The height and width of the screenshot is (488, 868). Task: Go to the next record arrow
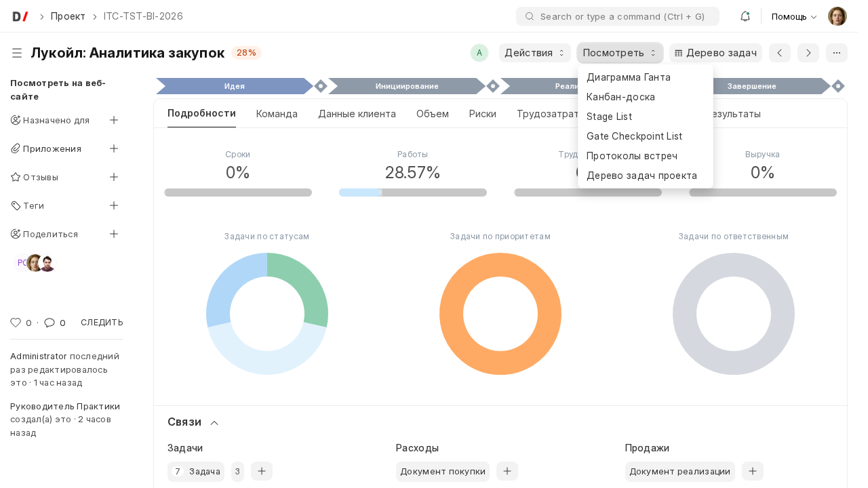(x=808, y=53)
